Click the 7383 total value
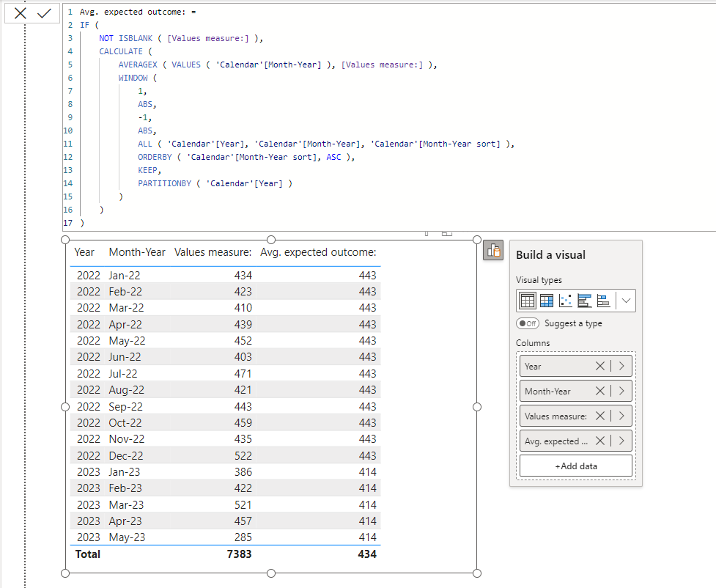 [x=239, y=554]
